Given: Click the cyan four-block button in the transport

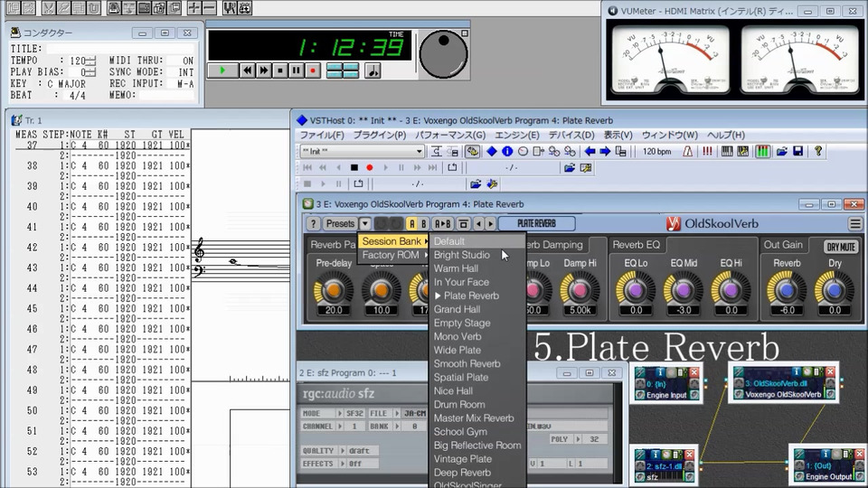Looking at the screenshot, I should [343, 70].
